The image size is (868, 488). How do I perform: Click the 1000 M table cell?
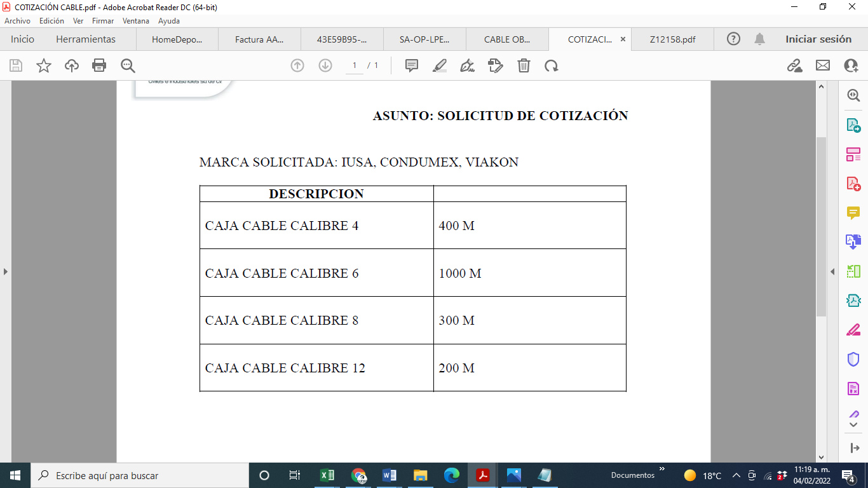[530, 273]
